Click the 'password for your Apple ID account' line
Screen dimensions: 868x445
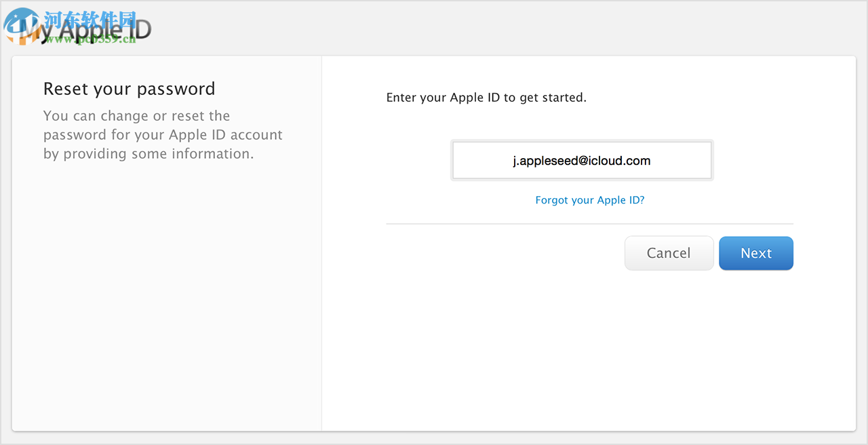[x=163, y=135]
